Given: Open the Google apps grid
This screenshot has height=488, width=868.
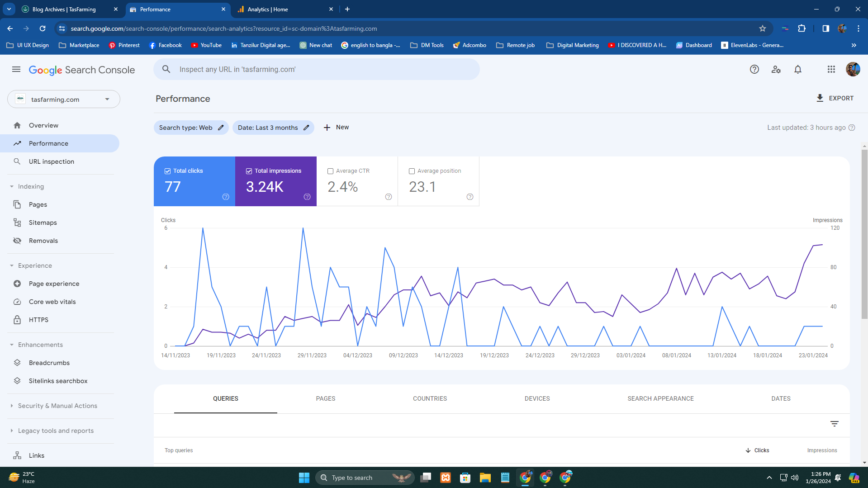Looking at the screenshot, I should [x=831, y=70].
